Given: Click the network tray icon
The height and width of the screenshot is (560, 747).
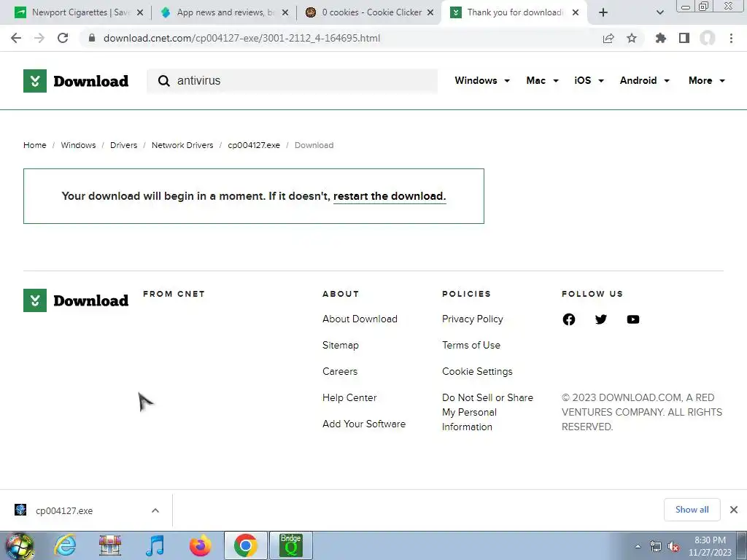Looking at the screenshot, I should pos(656,547).
